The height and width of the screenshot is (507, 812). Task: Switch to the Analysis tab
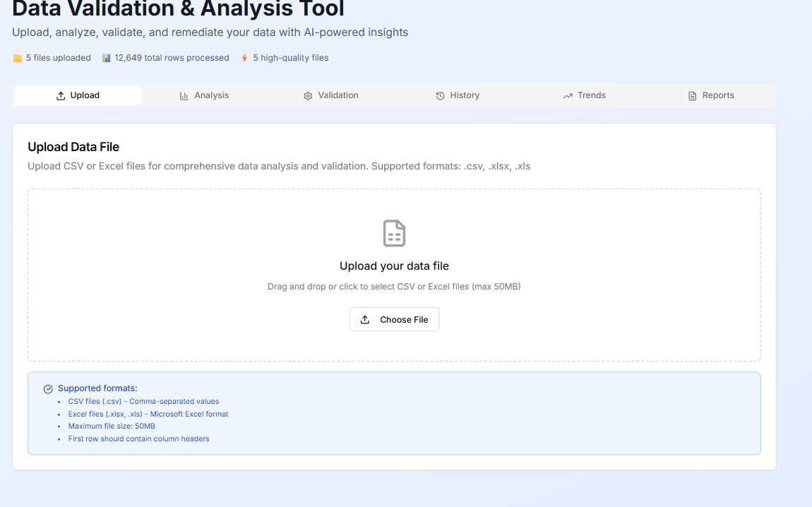pyautogui.click(x=205, y=95)
